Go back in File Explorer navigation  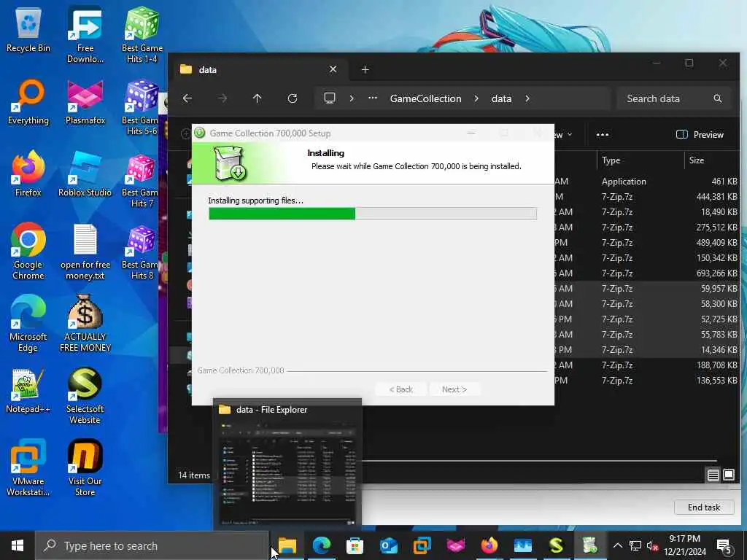187,98
